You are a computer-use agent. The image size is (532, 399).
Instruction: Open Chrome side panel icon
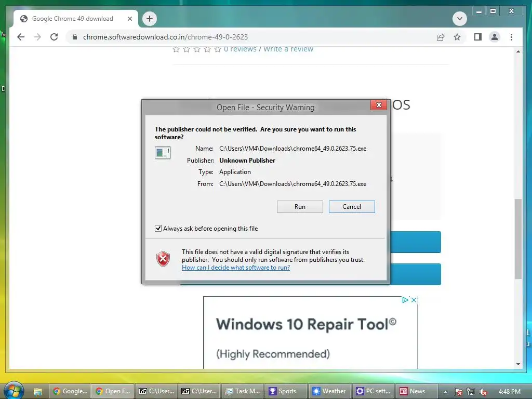pyautogui.click(x=478, y=37)
